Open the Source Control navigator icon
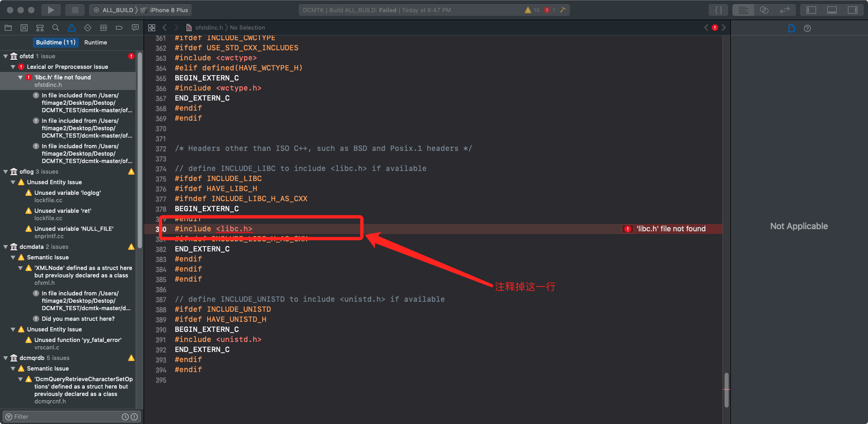The height and width of the screenshot is (424, 868). click(x=24, y=28)
